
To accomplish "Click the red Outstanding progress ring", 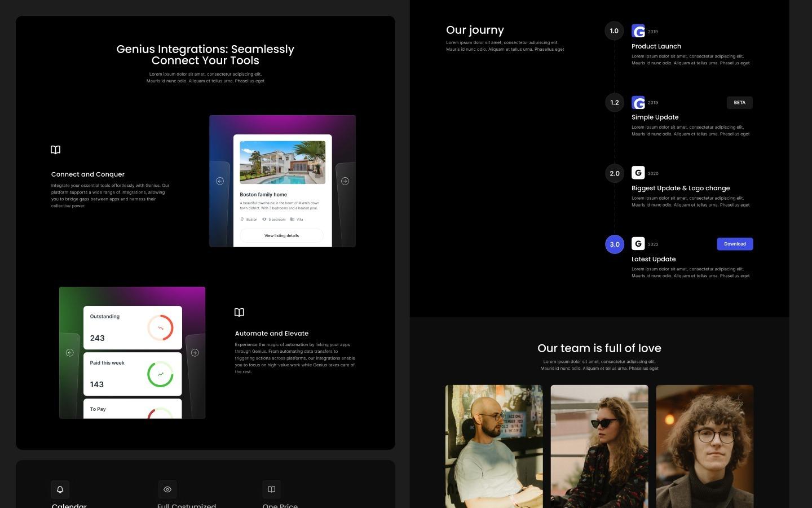I will point(162,327).
